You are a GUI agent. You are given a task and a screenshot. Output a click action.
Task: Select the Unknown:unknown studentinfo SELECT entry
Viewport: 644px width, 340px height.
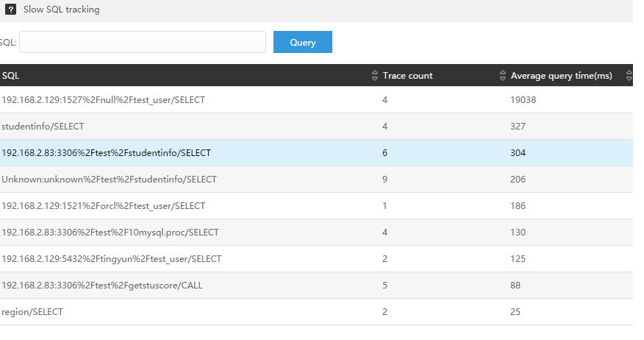point(110,180)
